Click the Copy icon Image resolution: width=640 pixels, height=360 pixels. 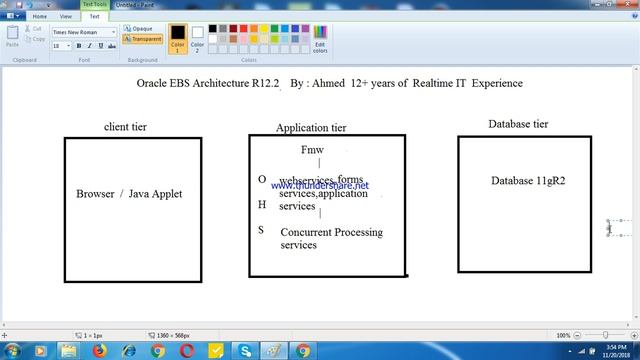coord(28,39)
